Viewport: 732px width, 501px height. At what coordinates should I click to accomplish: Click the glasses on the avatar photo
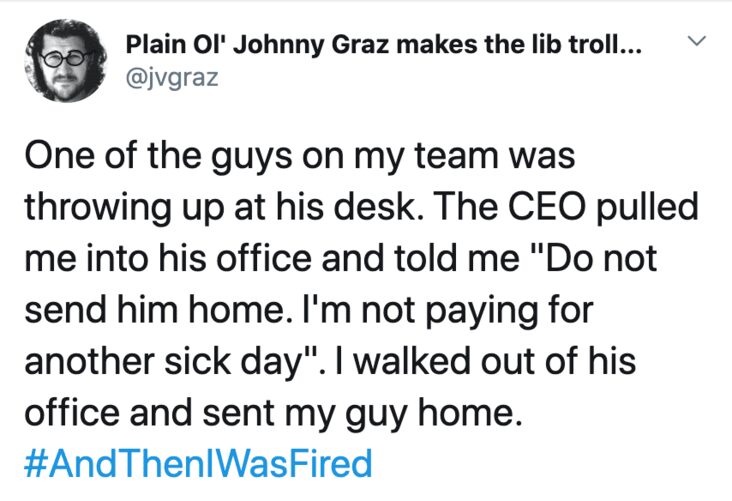point(63,59)
